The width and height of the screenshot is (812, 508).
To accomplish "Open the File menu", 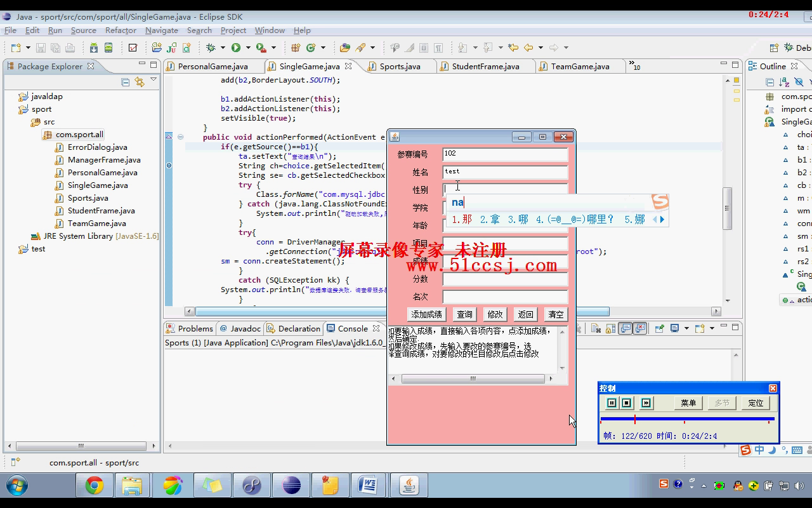I will click(10, 30).
